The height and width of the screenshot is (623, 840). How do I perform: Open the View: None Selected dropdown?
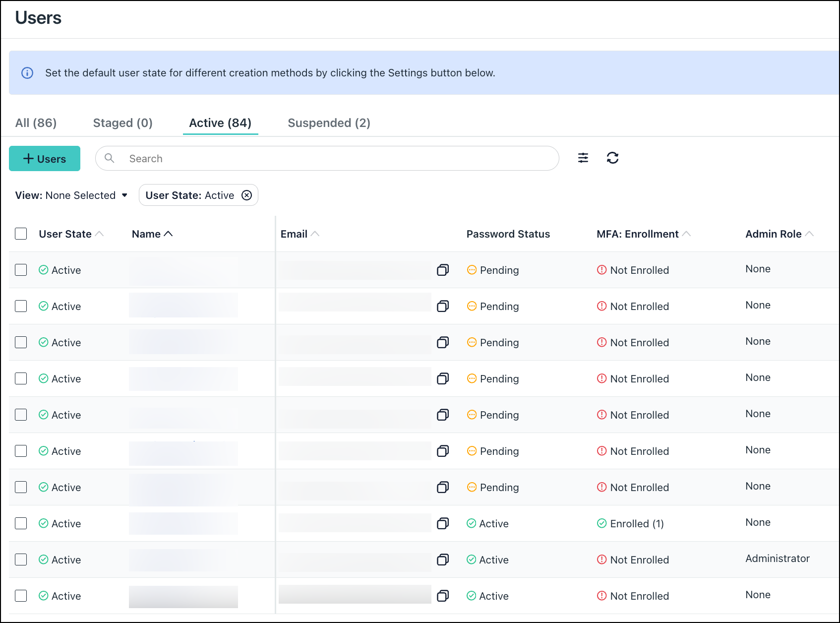pos(70,195)
